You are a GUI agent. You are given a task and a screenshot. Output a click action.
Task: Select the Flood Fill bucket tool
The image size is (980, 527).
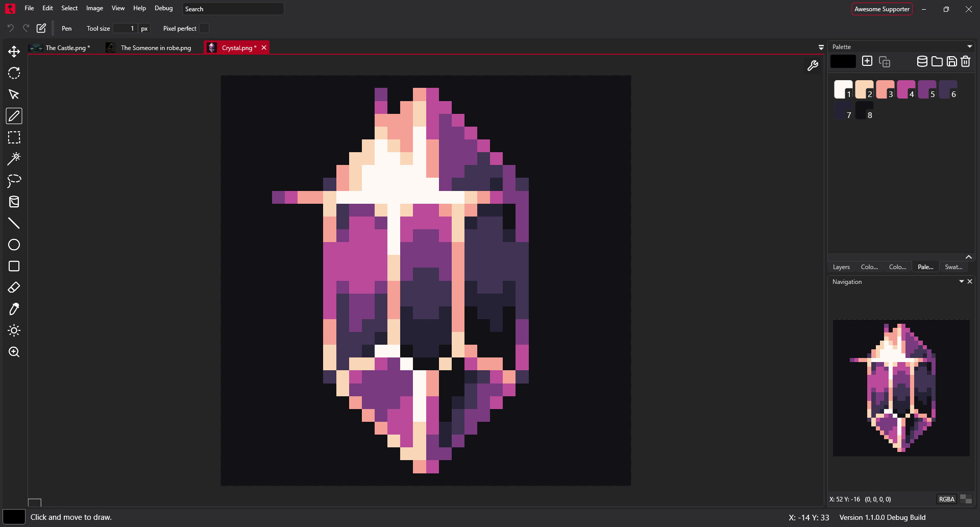coord(14,202)
